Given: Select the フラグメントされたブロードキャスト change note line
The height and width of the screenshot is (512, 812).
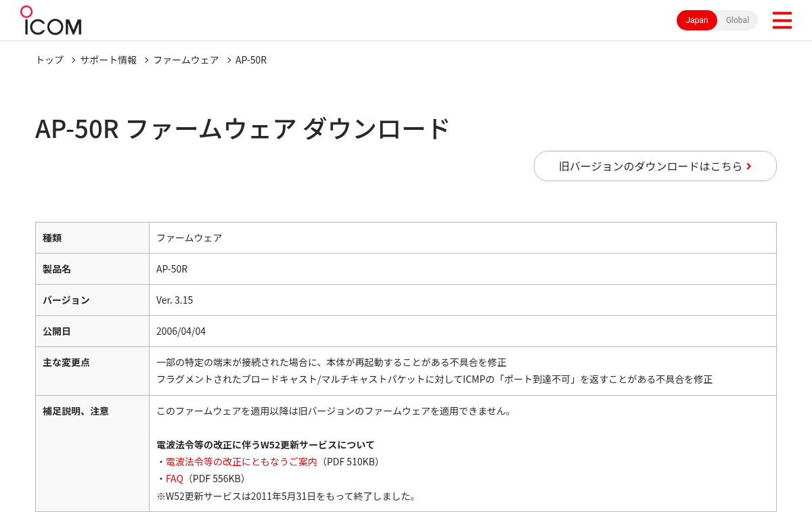Looking at the screenshot, I should pos(434,379).
